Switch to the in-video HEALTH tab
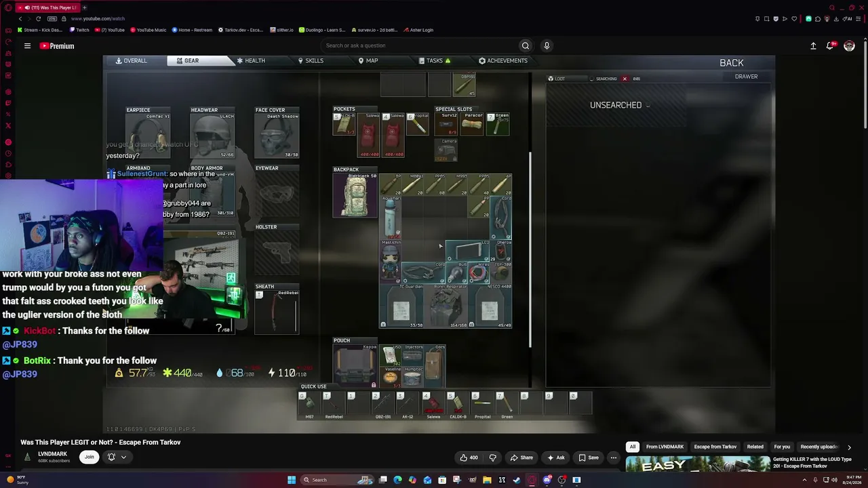The height and width of the screenshot is (488, 868). pos(251,61)
